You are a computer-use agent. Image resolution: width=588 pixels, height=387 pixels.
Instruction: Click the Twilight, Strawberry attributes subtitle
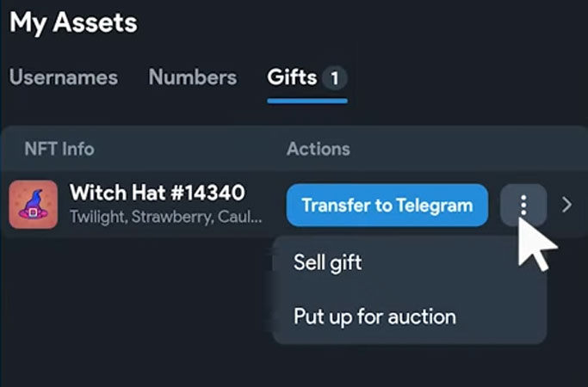[166, 217]
